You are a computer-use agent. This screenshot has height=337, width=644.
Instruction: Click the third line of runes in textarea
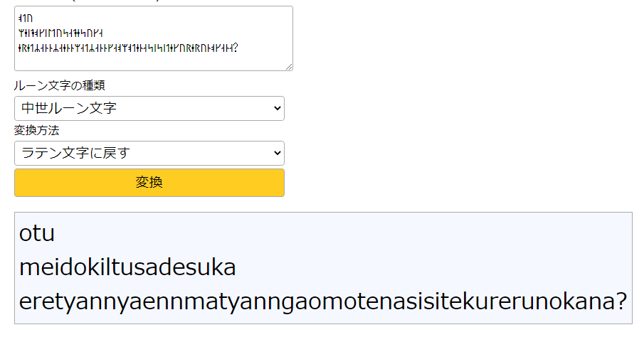[x=128, y=48]
